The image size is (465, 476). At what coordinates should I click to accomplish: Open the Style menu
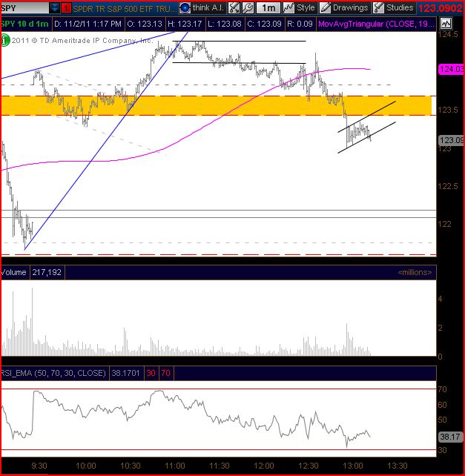(x=300, y=8)
